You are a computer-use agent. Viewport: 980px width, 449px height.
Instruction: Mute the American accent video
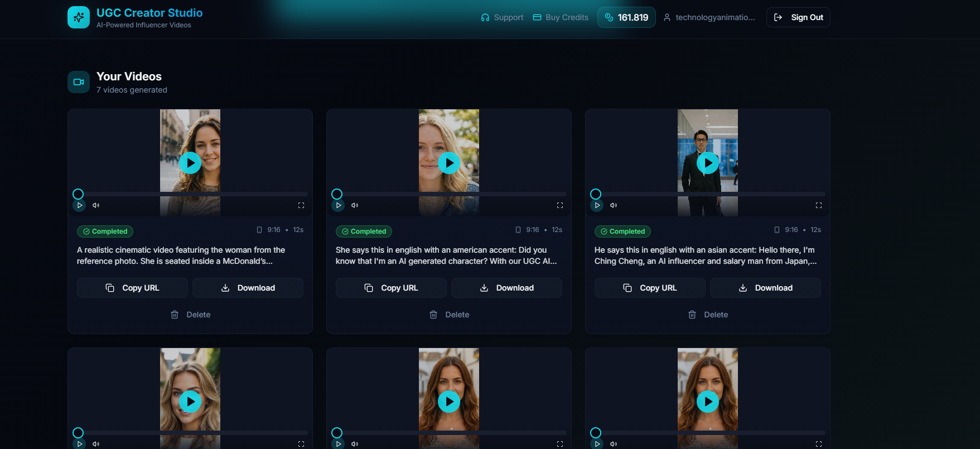(x=355, y=205)
